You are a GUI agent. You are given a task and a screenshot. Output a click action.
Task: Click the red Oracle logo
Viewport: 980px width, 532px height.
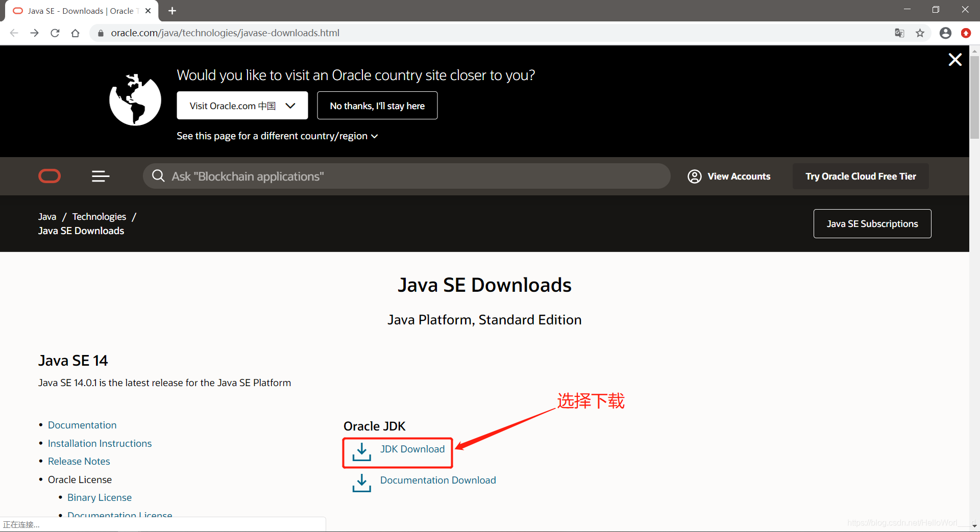[x=50, y=176]
